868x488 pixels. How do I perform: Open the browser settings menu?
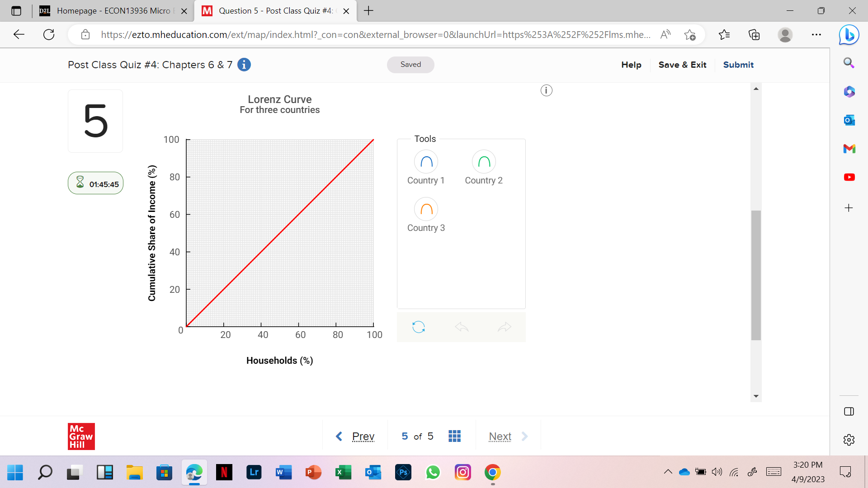816,34
